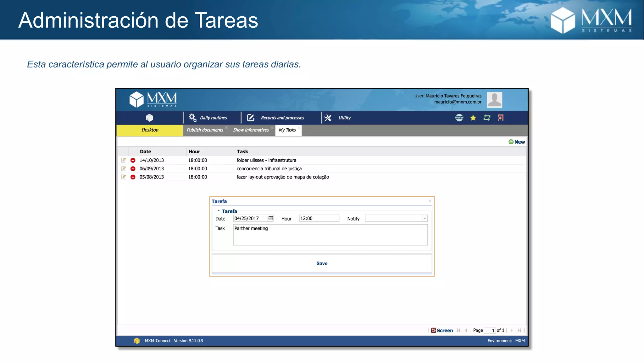Click the Records and processes edit icon
The width and height of the screenshot is (644, 362).
tap(251, 118)
